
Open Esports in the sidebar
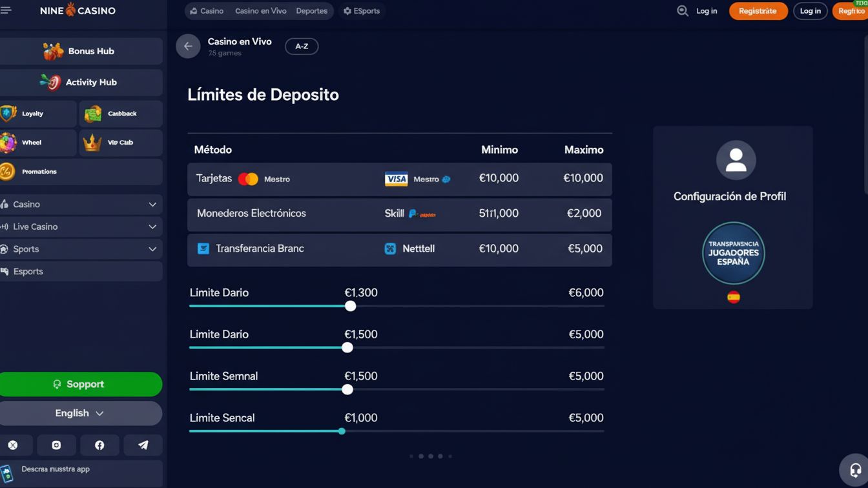tap(81, 272)
